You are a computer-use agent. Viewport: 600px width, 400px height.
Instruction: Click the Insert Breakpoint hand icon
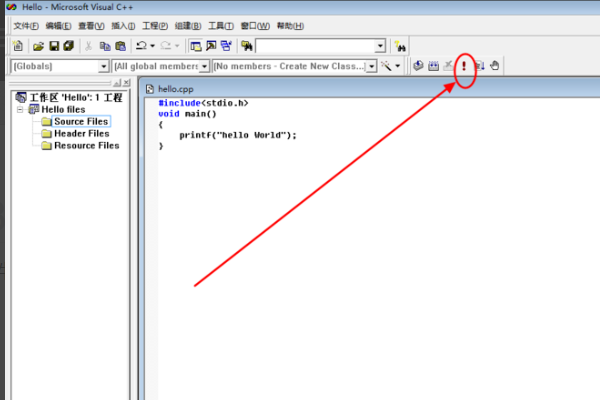(494, 66)
